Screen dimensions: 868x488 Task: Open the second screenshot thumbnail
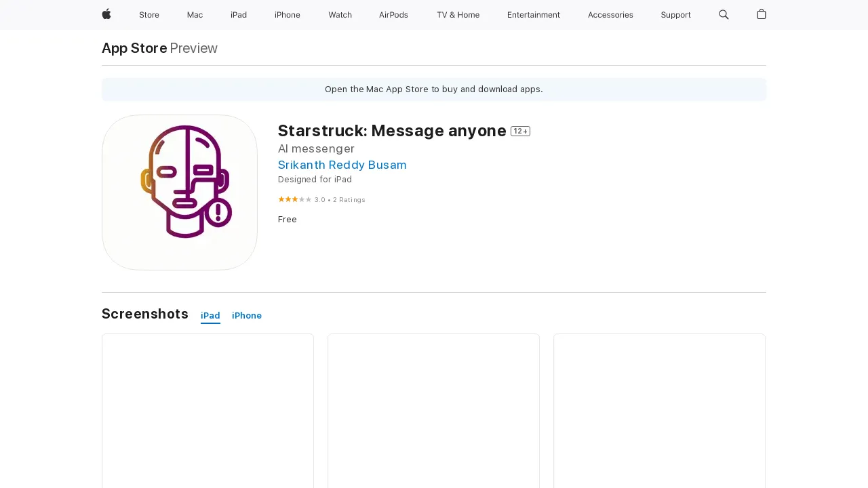point(433,411)
